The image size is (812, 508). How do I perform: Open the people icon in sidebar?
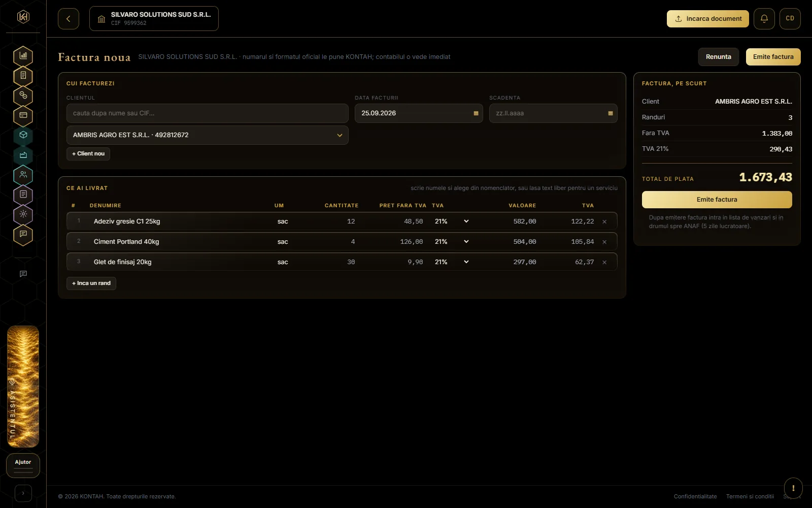[23, 175]
